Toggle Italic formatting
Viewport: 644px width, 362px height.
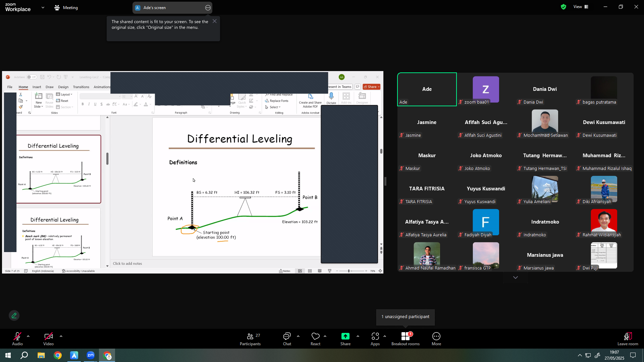89,104
